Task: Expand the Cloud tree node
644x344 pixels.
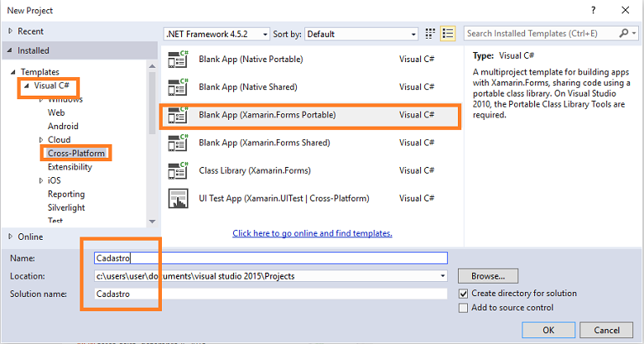Action: coord(40,140)
